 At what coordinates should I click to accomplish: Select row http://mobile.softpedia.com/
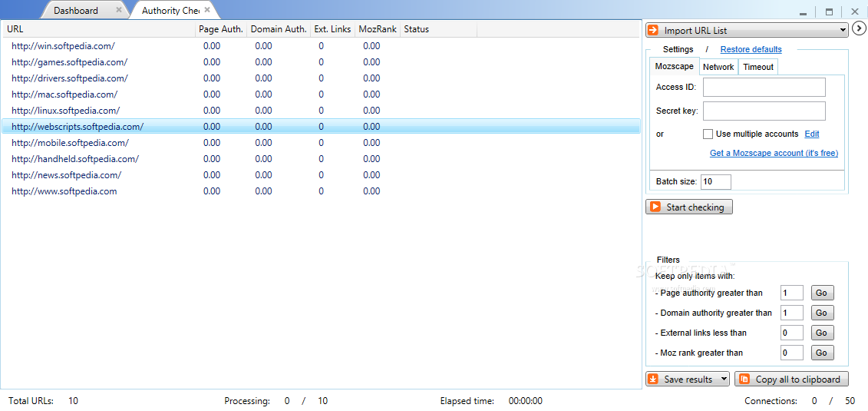321,142
